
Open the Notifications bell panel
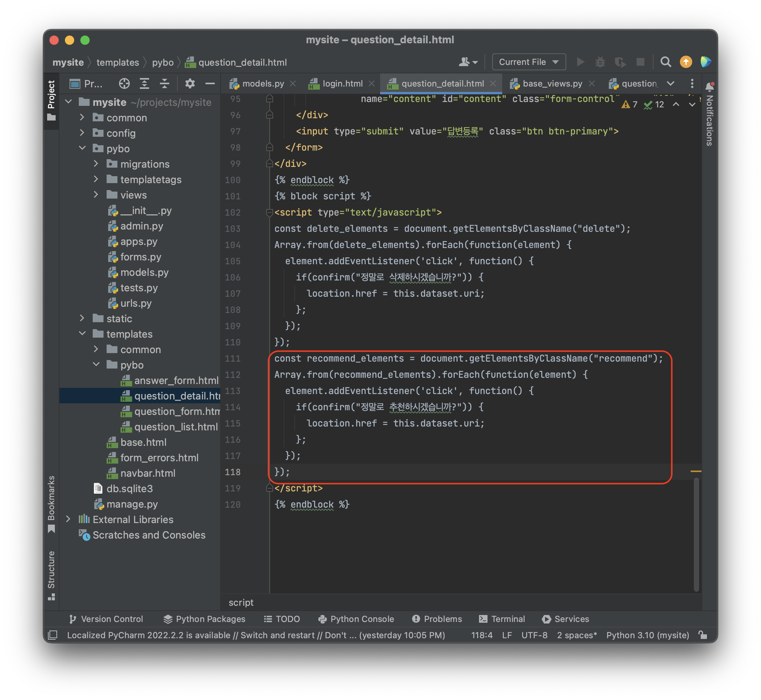pos(710,86)
